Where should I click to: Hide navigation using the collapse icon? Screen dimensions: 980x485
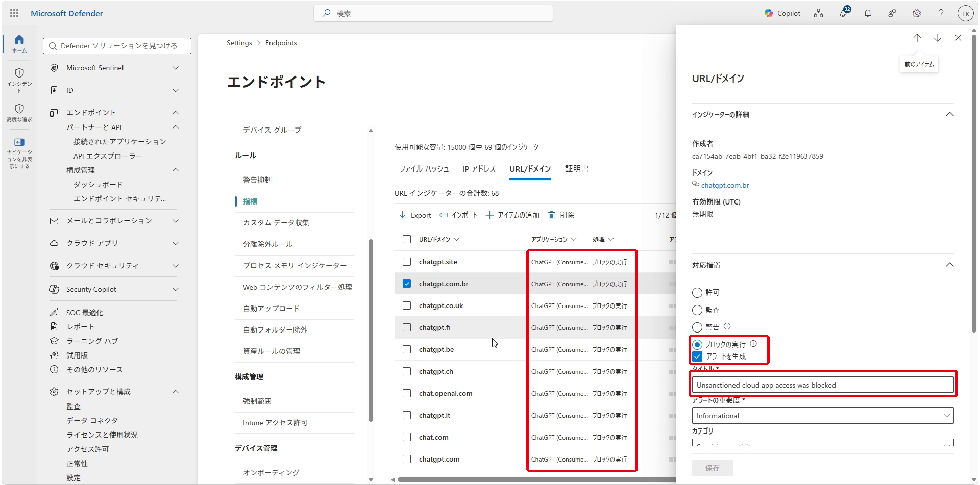click(19, 152)
